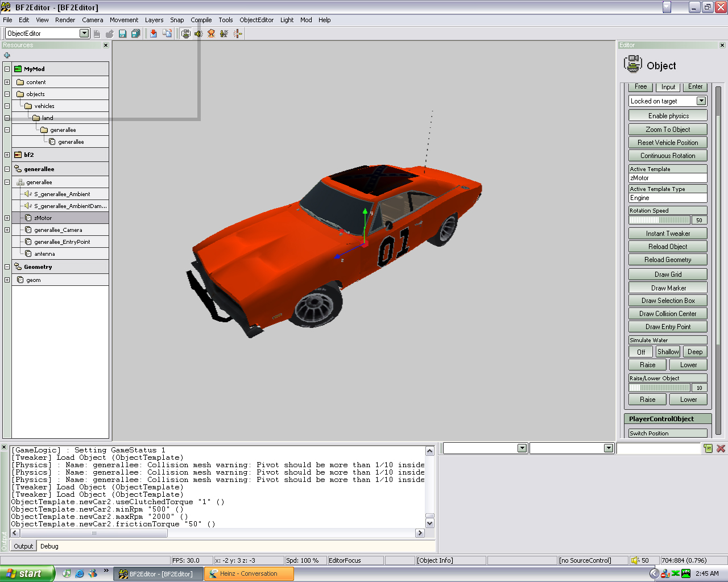Switch to the Debug tab
The image size is (728, 582).
[x=49, y=546]
